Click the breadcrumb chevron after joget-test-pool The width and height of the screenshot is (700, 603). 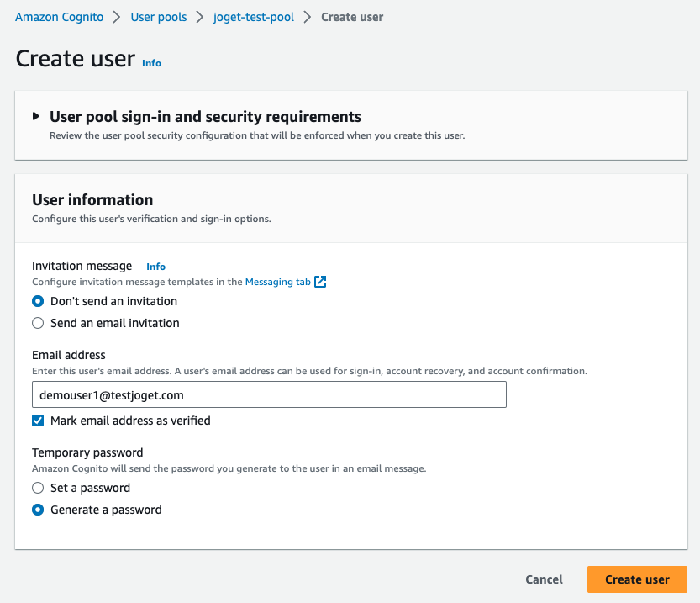[308, 17]
